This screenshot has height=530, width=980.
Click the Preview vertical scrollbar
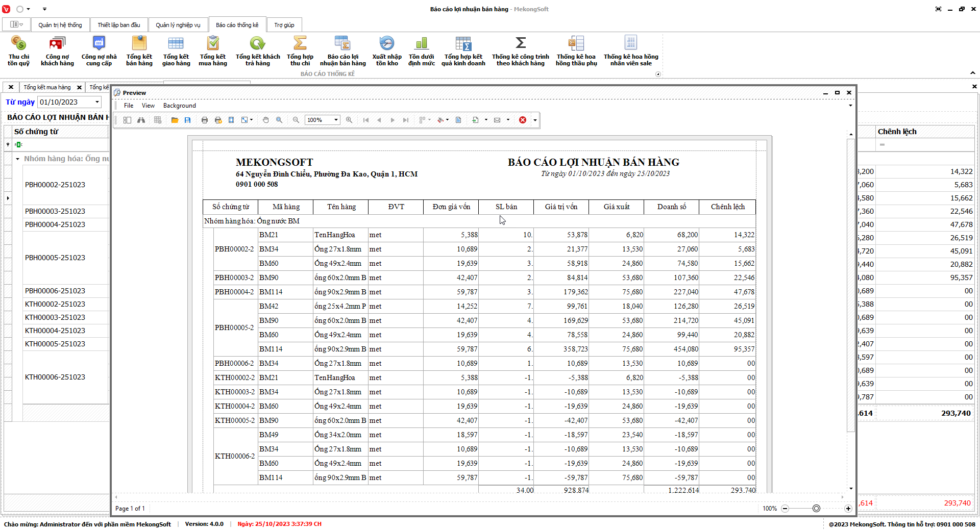point(851,286)
